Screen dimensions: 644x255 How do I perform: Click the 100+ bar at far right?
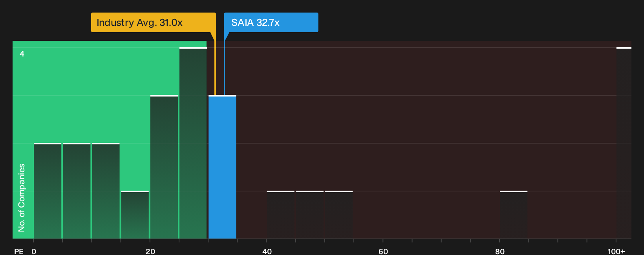(624, 143)
